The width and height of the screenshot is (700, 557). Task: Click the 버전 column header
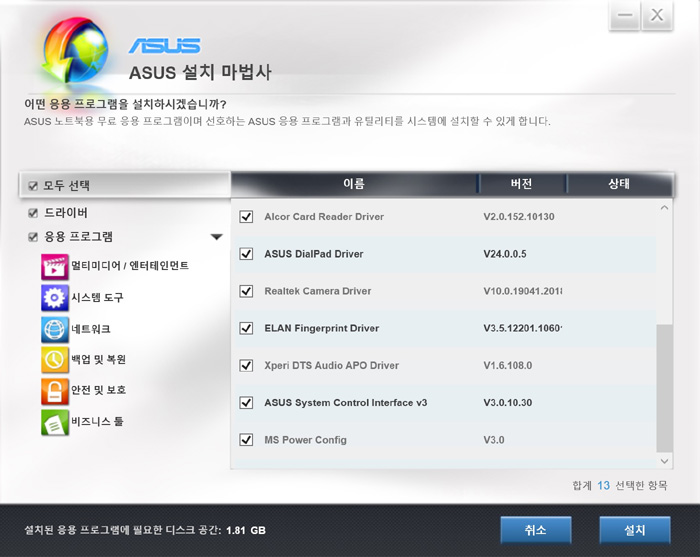pos(521,183)
